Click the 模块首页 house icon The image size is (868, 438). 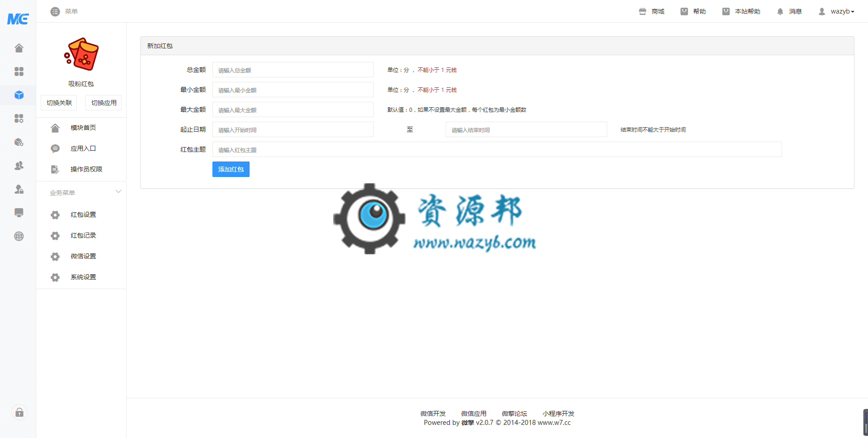(x=55, y=128)
